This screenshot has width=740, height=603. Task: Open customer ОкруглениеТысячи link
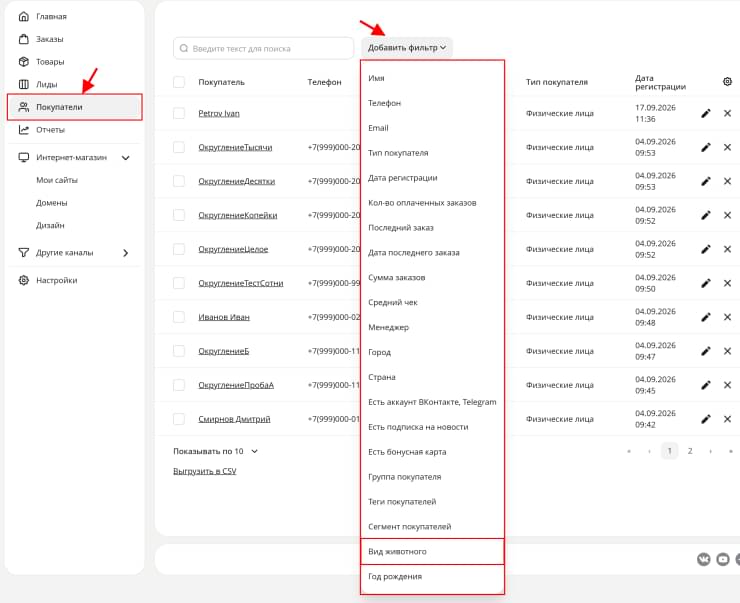click(x=235, y=147)
